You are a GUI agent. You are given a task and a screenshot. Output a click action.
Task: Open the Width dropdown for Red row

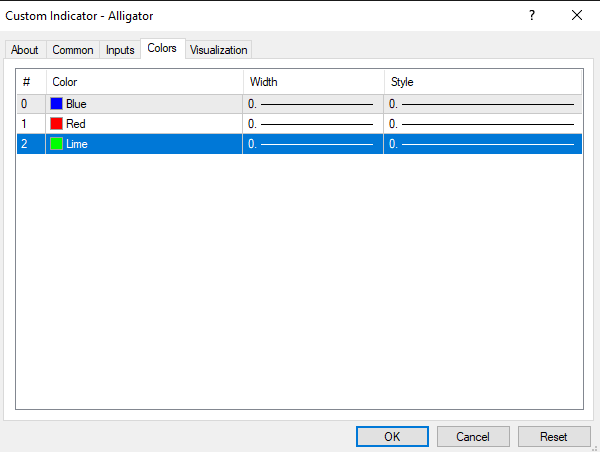(x=312, y=124)
